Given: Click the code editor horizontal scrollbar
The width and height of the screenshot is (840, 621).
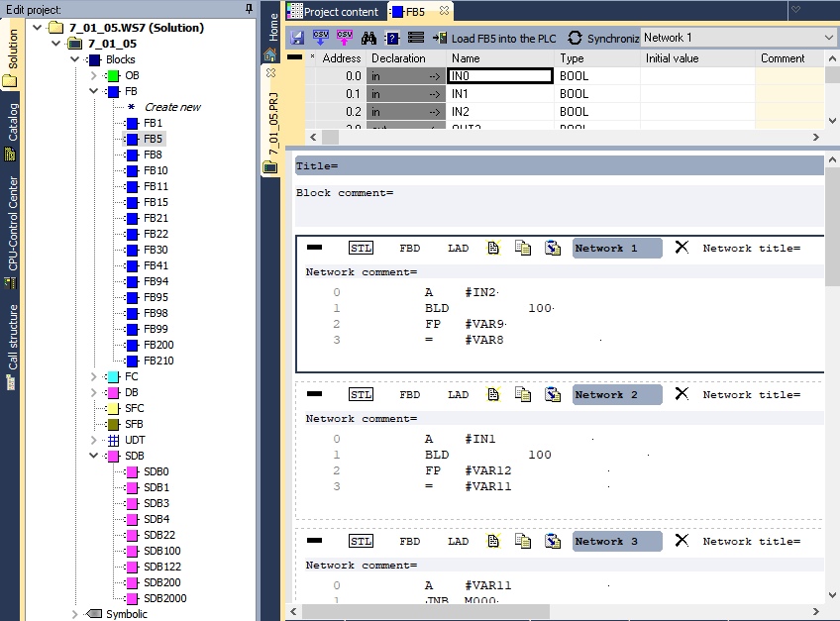Looking at the screenshot, I should pos(554,611).
